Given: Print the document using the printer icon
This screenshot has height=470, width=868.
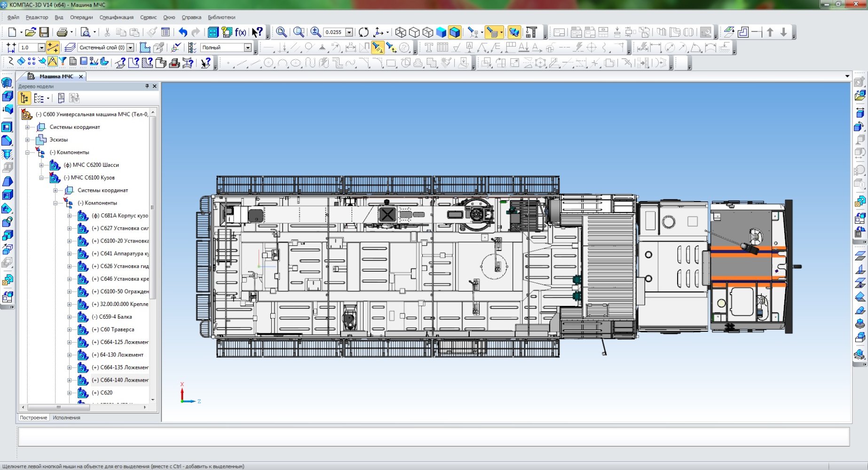Looking at the screenshot, I should pyautogui.click(x=62, y=32).
